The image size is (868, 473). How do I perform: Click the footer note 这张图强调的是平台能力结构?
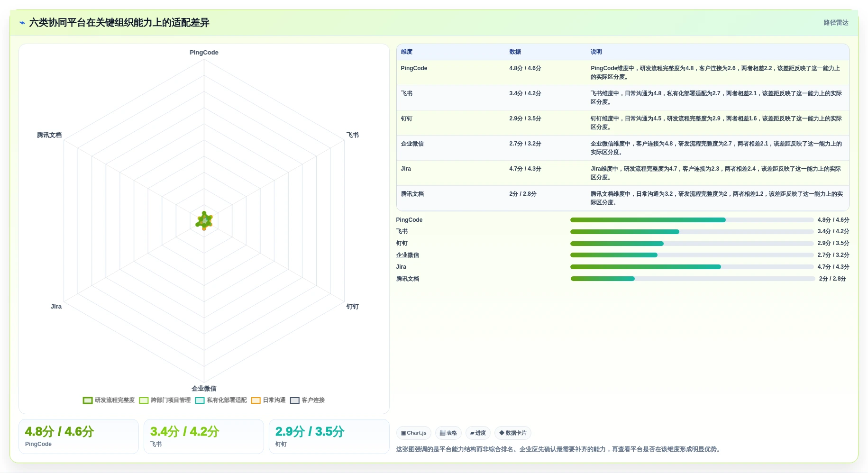[559, 449]
